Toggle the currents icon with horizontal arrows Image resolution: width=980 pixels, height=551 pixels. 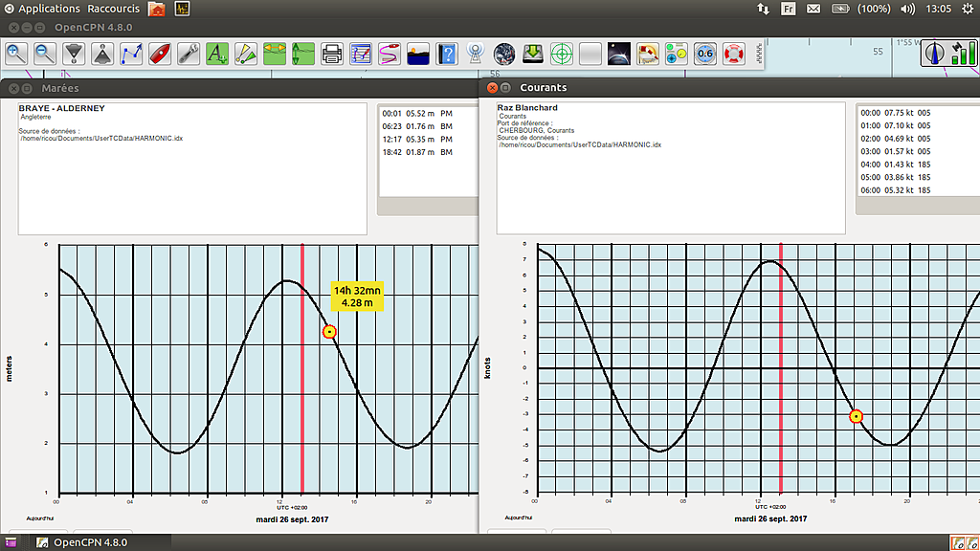pos(275,54)
